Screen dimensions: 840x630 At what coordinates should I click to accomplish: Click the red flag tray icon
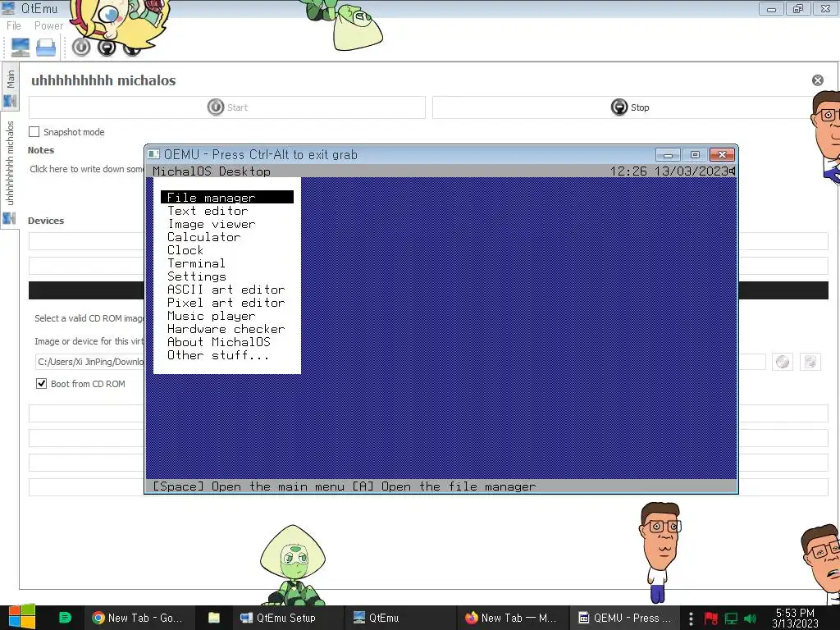pos(711,619)
